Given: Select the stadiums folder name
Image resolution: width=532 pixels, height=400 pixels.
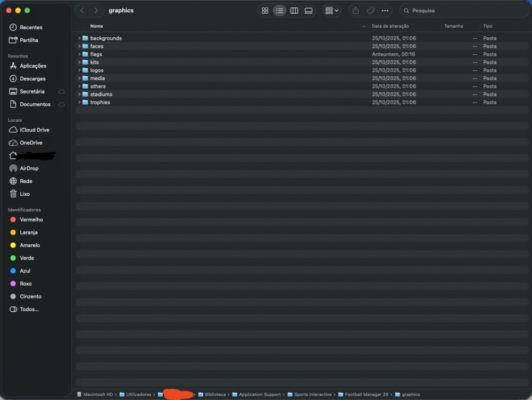Looking at the screenshot, I should 101,94.
